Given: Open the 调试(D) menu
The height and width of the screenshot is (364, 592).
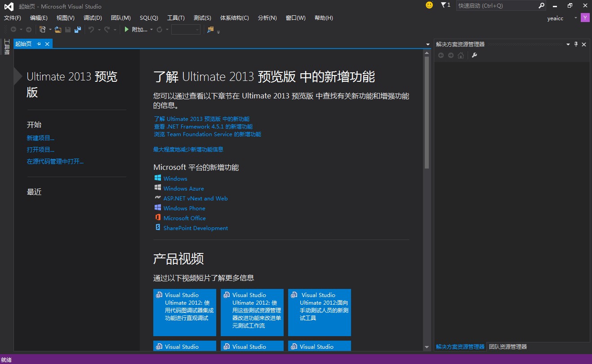Looking at the screenshot, I should (93, 18).
